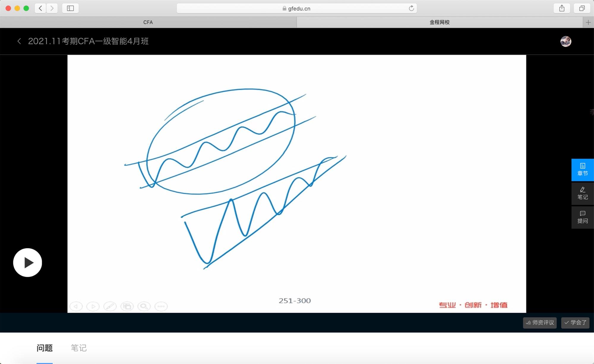Open the user avatar menu
Viewport: 594px width, 364px height.
click(x=565, y=42)
